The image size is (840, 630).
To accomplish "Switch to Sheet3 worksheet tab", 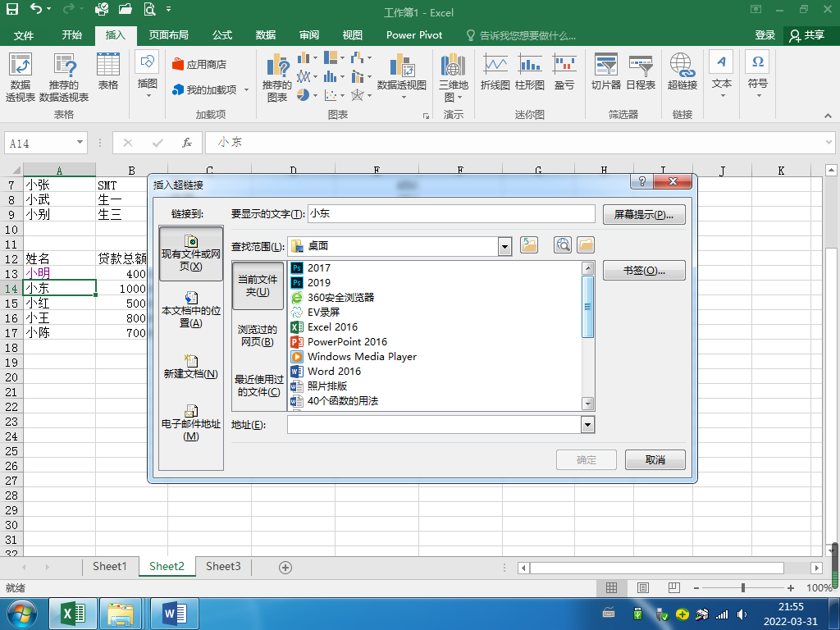I will pyautogui.click(x=223, y=566).
